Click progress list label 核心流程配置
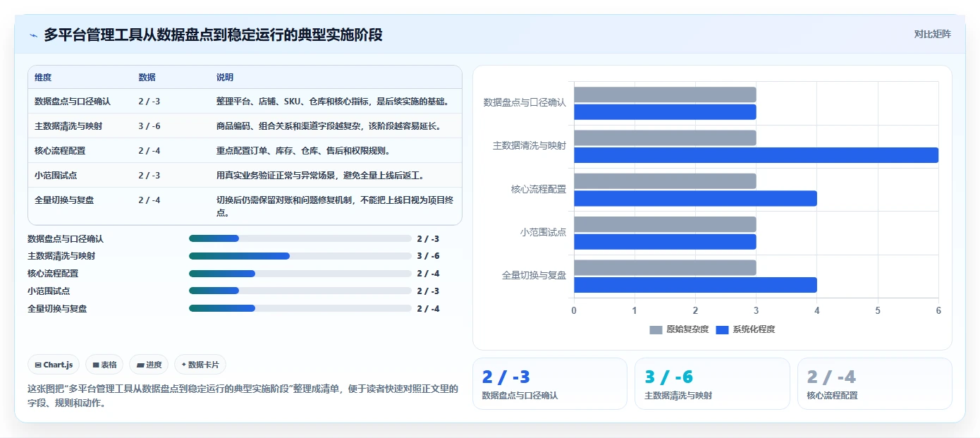Viewport: 980px width, 438px height. [x=53, y=274]
